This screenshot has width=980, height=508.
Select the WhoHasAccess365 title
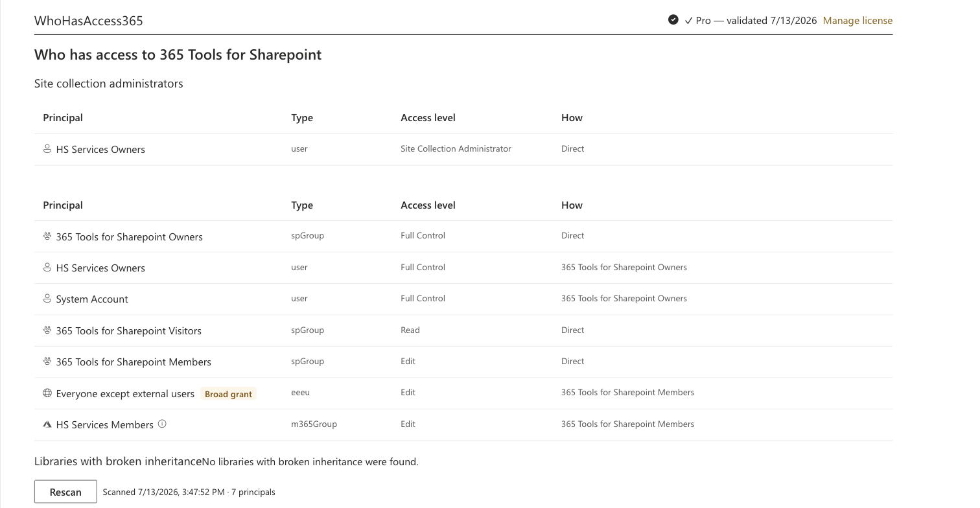(89, 21)
